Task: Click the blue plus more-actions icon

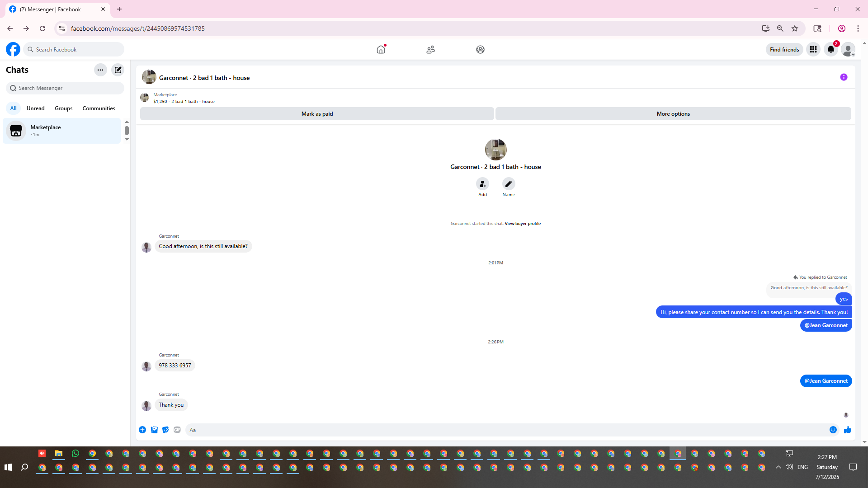Action: pyautogui.click(x=142, y=430)
